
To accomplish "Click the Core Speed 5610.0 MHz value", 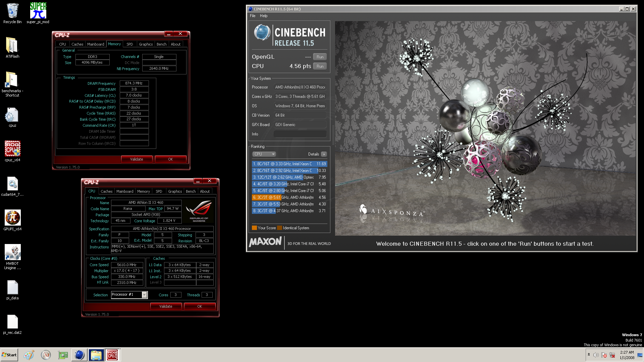I will point(127,265).
